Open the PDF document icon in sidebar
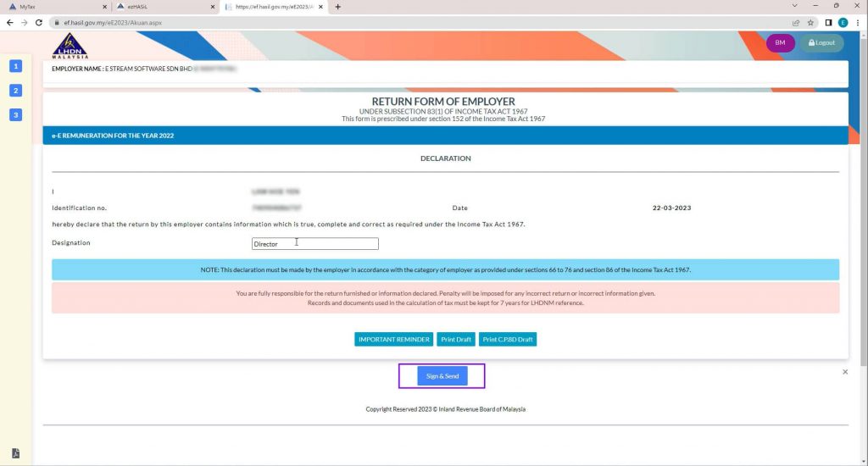The image size is (868, 466). (x=16, y=453)
